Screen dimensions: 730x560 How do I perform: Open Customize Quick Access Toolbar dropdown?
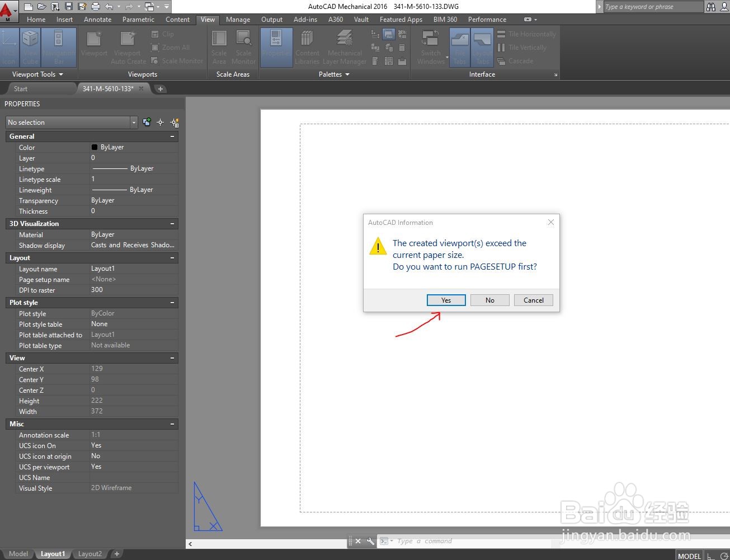point(167,7)
